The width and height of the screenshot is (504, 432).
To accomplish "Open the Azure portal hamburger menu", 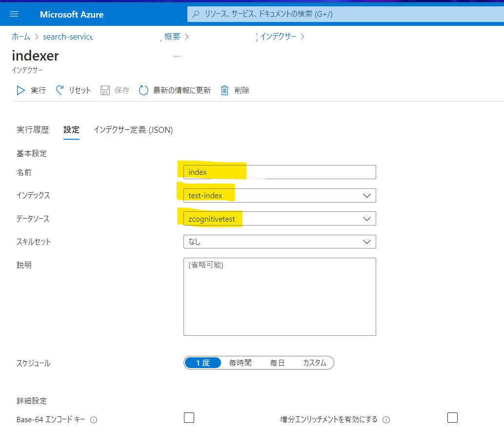I will (14, 14).
